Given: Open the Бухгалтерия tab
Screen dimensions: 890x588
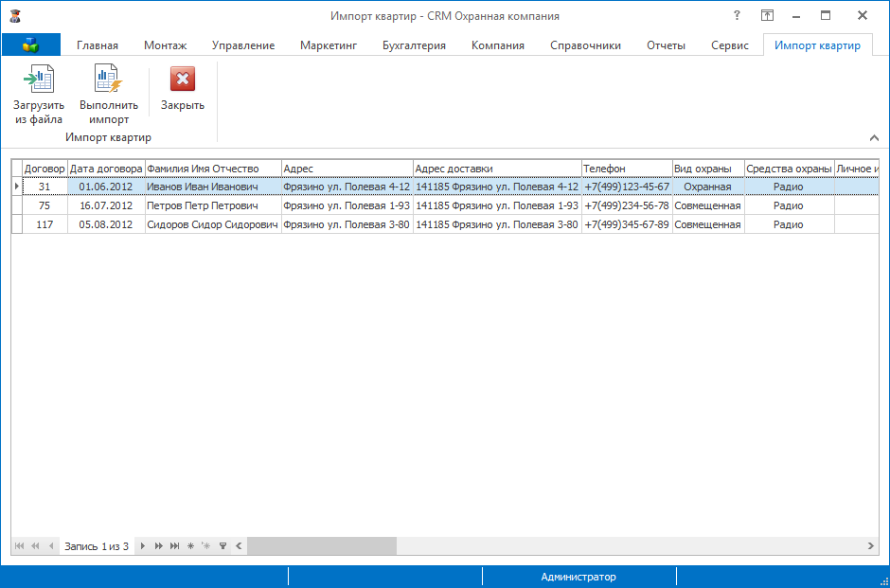Looking at the screenshot, I should tap(414, 45).
